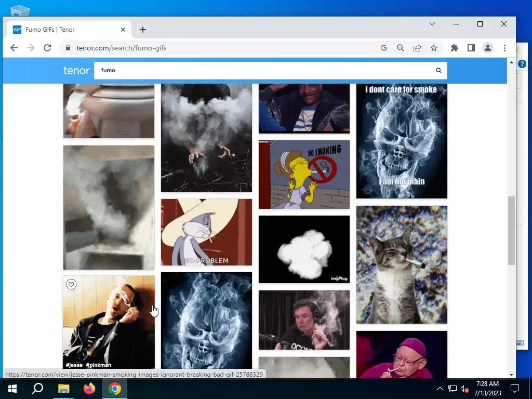Open Google icon in address bar

(384, 48)
